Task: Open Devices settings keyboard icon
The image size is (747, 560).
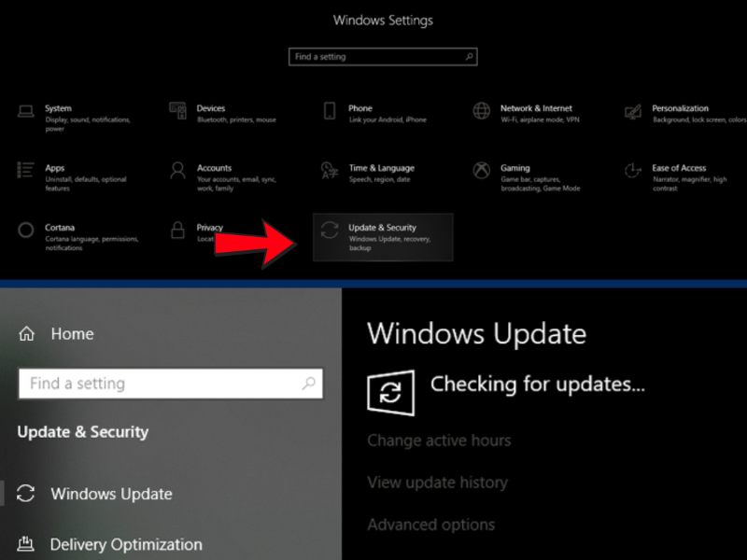Action: pyautogui.click(x=177, y=110)
